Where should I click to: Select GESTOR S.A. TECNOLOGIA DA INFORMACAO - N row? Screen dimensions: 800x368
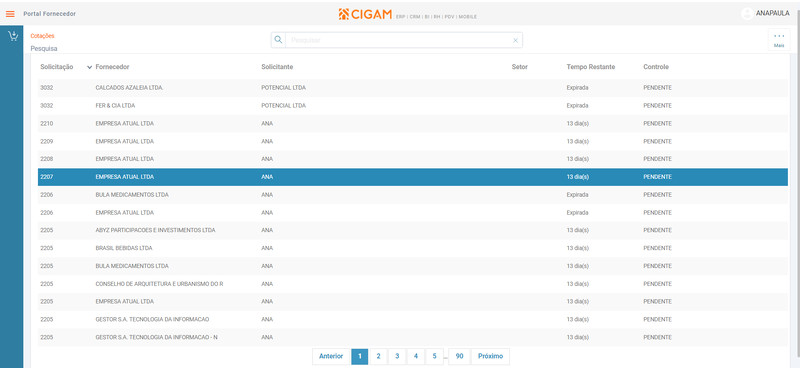pos(413,337)
